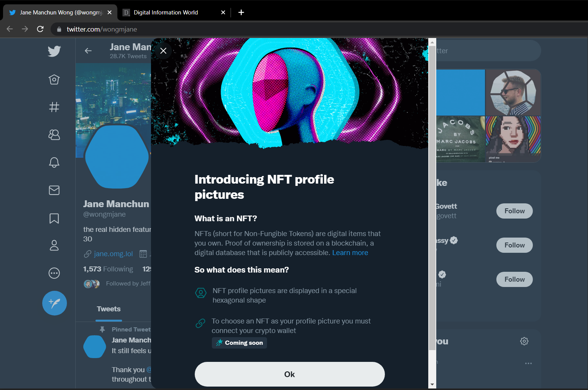Click the browser back arrow
The width and height of the screenshot is (588, 390).
click(10, 29)
